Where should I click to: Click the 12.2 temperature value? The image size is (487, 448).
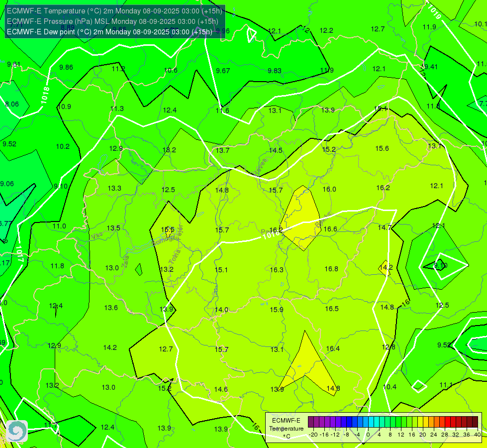point(326,30)
